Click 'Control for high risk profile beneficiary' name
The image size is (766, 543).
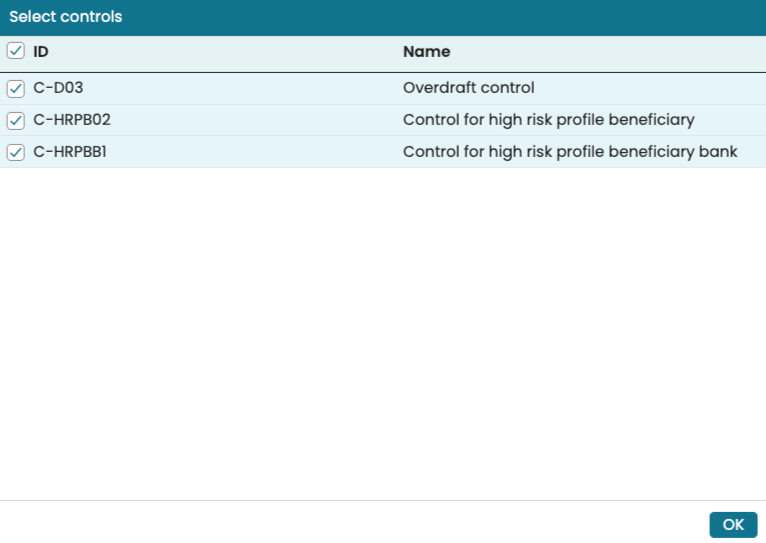click(548, 120)
